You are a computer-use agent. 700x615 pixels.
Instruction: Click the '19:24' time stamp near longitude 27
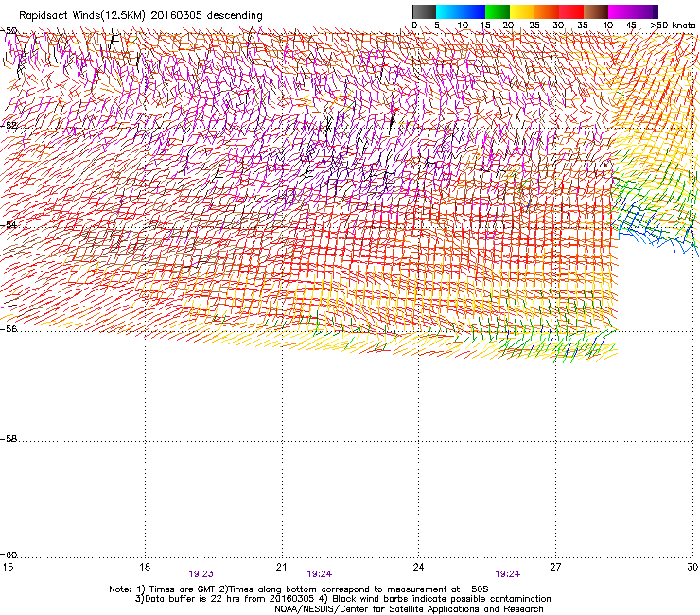[508, 574]
